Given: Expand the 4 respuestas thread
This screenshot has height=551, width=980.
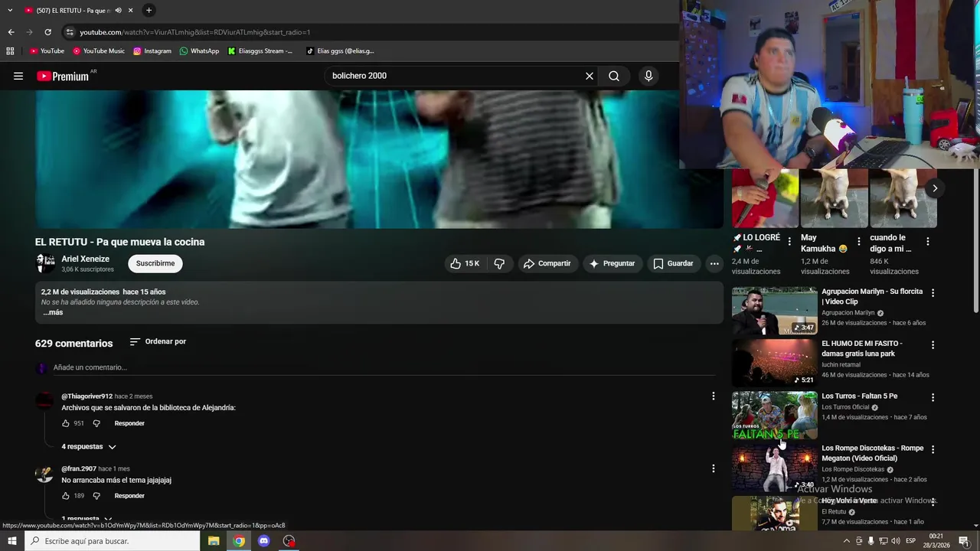Looking at the screenshot, I should coord(89,446).
